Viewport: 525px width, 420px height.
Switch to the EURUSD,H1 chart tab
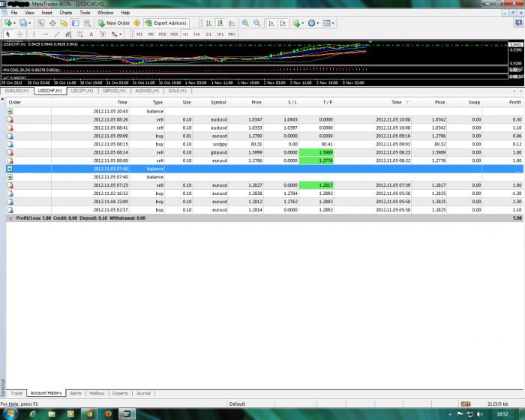tap(17, 91)
